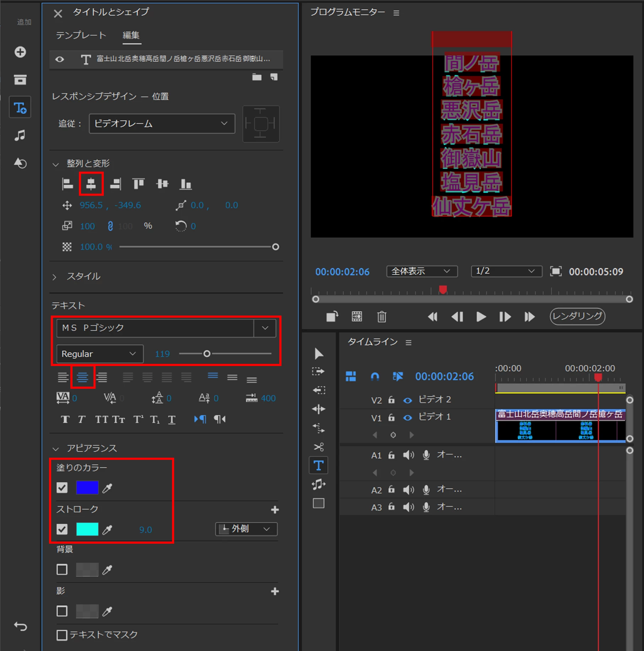Open the music sidebar icon
The image size is (644, 651).
coord(20,135)
